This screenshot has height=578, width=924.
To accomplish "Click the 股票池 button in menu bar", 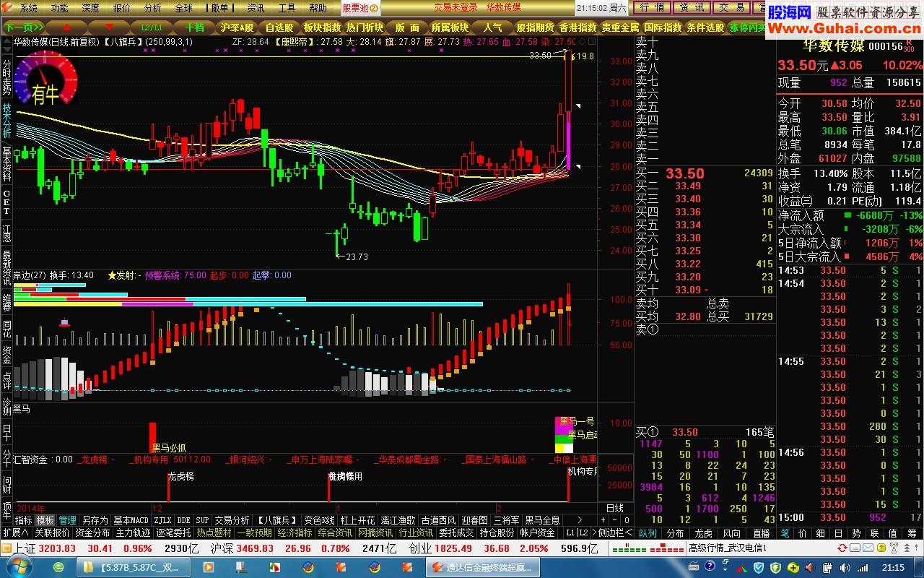I will [x=359, y=8].
